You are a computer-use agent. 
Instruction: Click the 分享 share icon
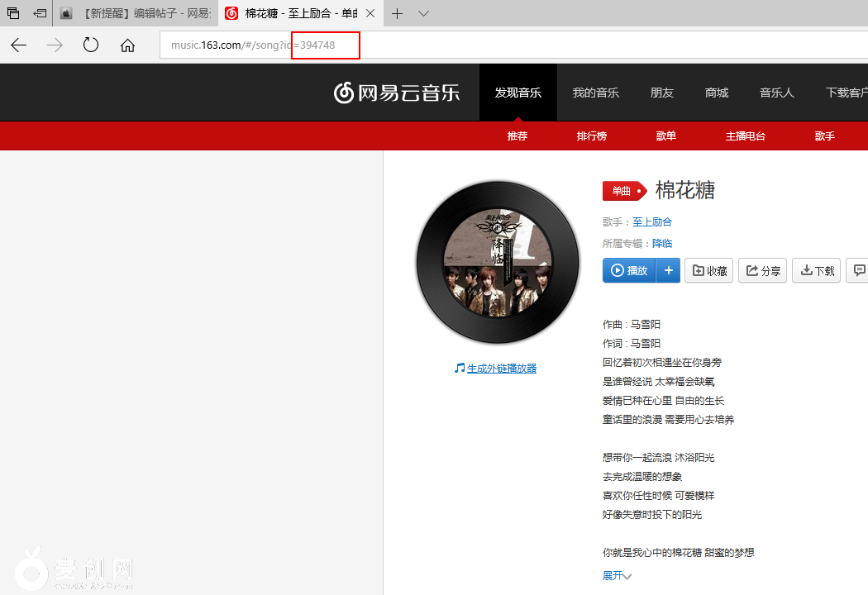[x=752, y=270]
